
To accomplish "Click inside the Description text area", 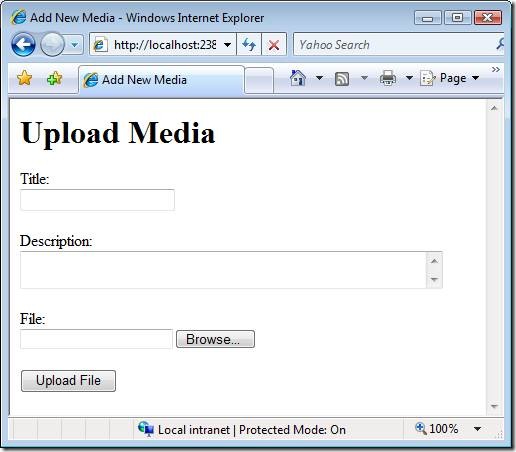I will (x=223, y=270).
